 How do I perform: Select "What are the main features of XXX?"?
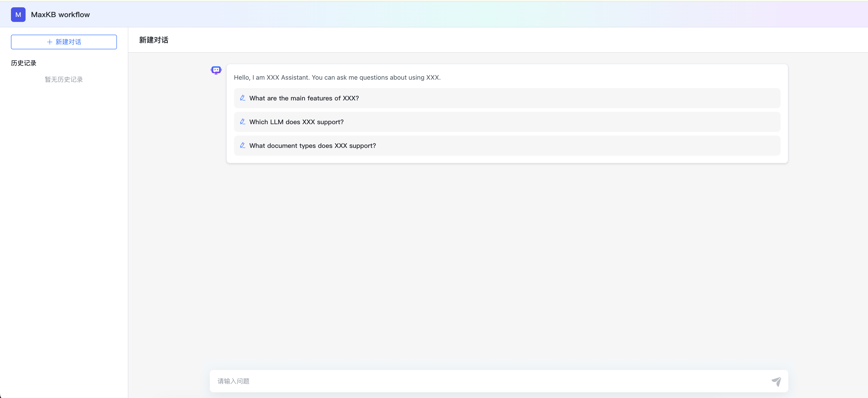click(304, 98)
